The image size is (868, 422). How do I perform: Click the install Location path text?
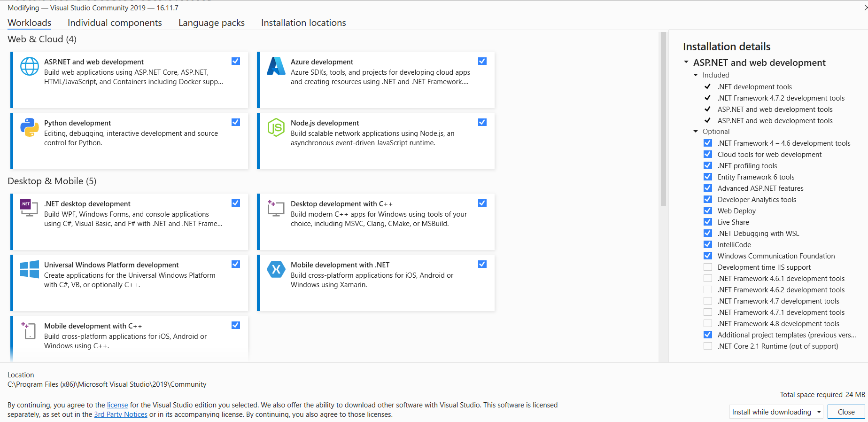[x=107, y=384]
